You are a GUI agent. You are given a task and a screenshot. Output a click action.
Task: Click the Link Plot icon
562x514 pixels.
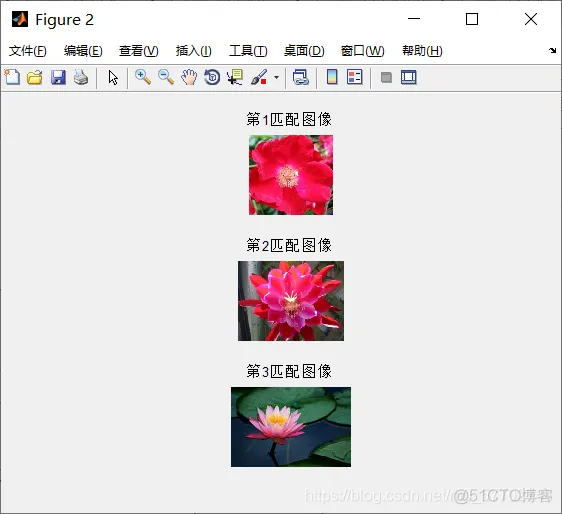click(300, 77)
